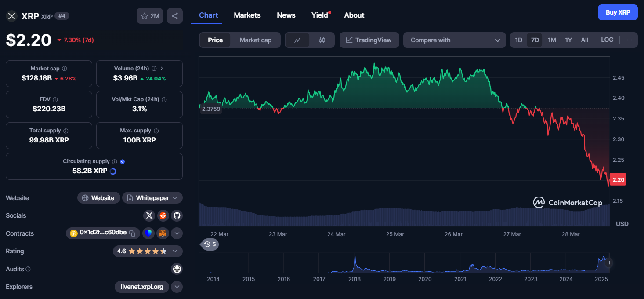Expand the 4.6 rating details
The image size is (644, 299).
[175, 251]
